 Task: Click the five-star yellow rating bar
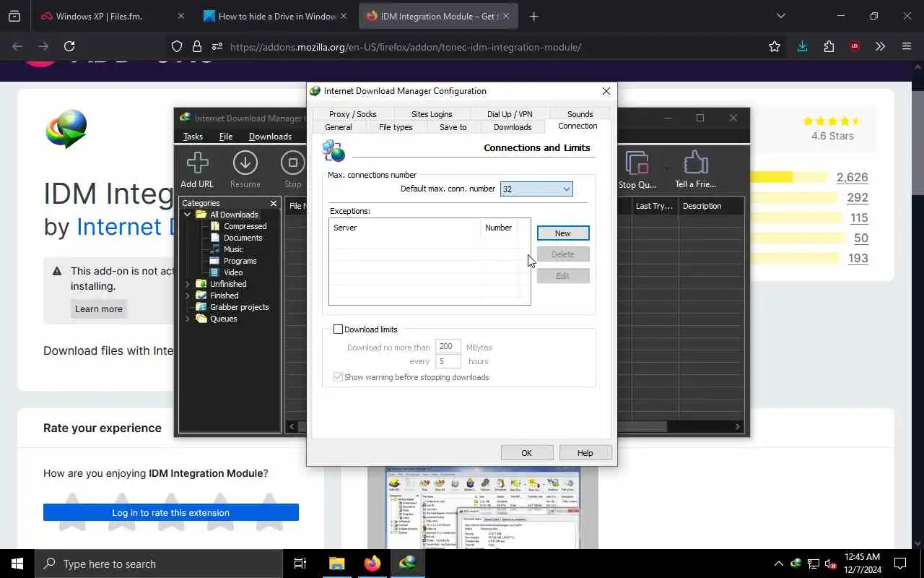[788, 177]
